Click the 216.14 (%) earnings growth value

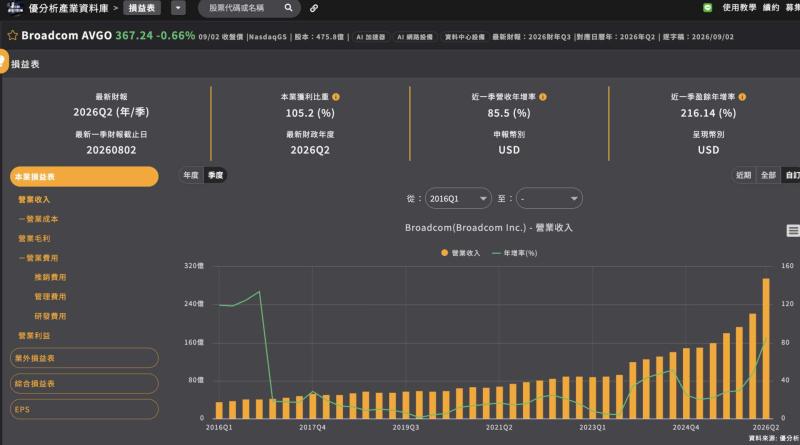pos(708,113)
